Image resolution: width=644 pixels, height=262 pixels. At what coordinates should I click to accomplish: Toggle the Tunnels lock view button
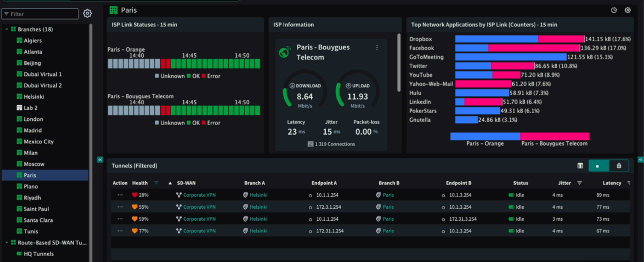[619, 166]
